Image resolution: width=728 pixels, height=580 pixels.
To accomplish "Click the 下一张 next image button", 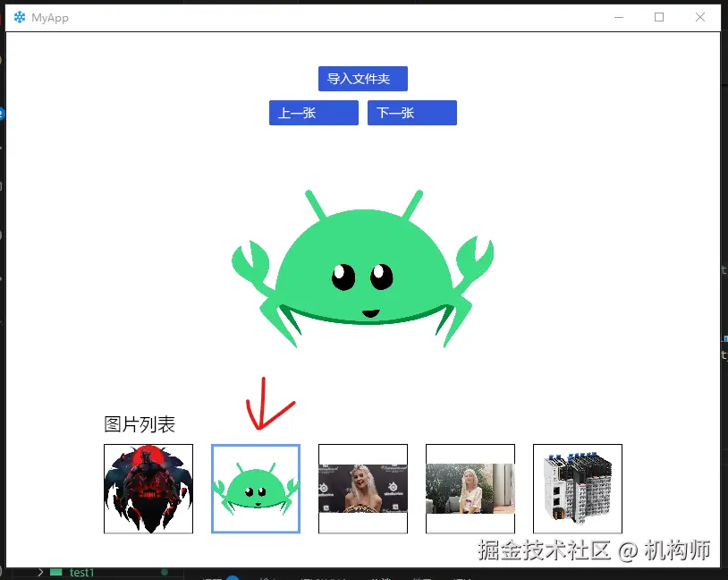I will coord(411,112).
